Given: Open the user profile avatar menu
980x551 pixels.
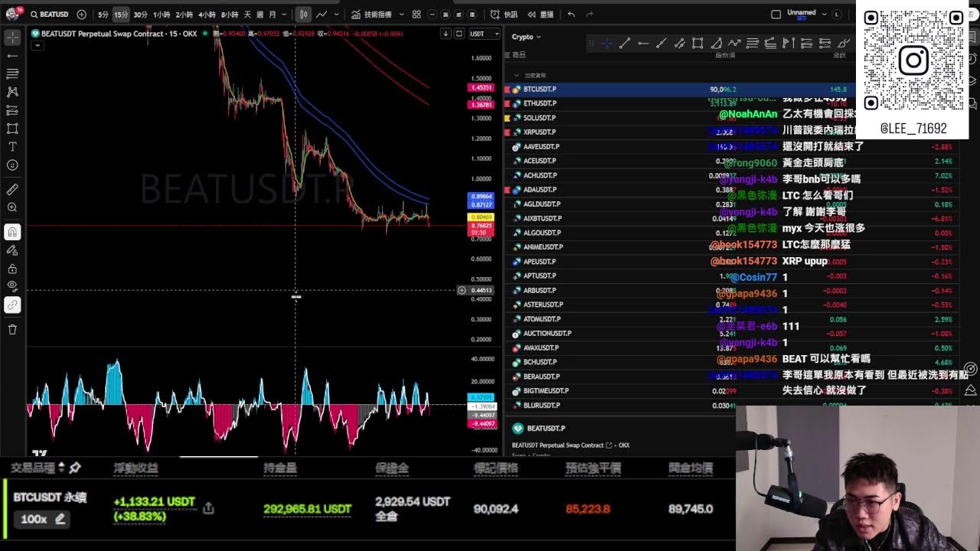Looking at the screenshot, I should (11, 15).
